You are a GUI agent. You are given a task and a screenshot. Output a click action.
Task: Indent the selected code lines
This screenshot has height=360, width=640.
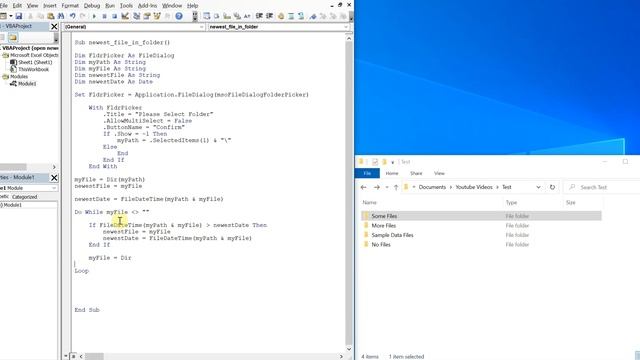[x=259, y=16]
